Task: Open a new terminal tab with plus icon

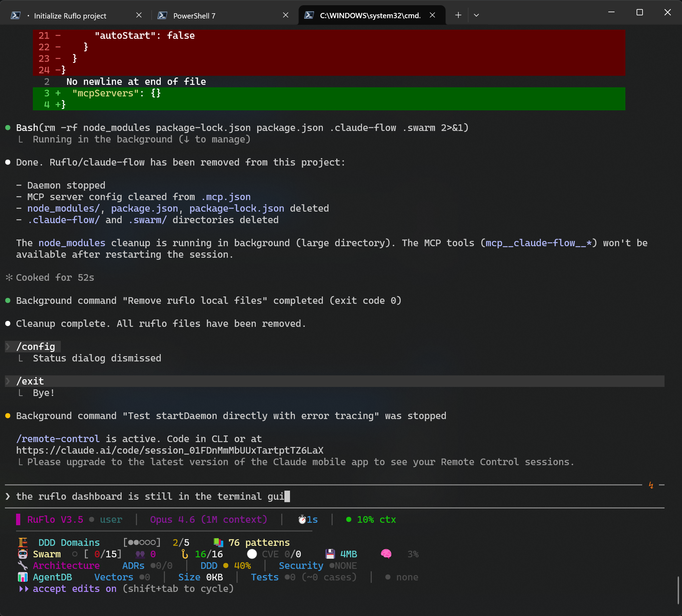Action: pyautogui.click(x=458, y=15)
